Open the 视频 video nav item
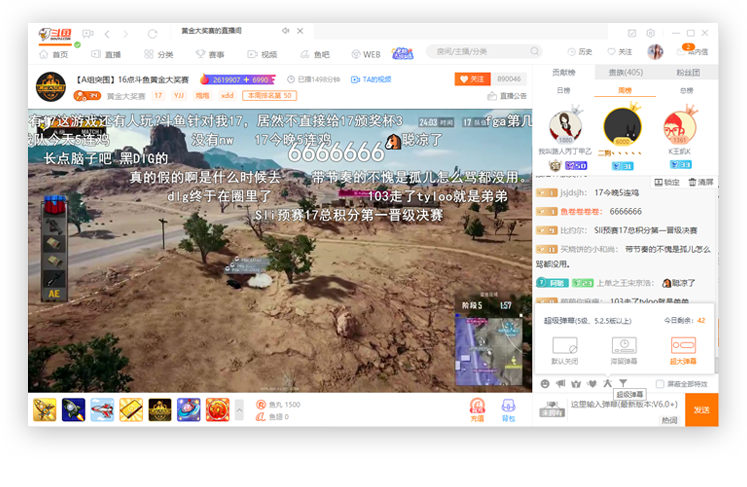 click(x=262, y=54)
